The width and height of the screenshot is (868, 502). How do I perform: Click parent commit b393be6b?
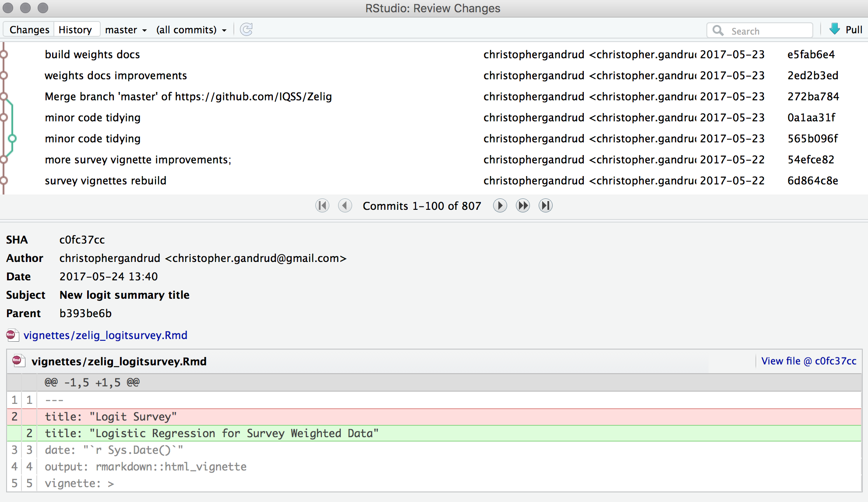[85, 313]
